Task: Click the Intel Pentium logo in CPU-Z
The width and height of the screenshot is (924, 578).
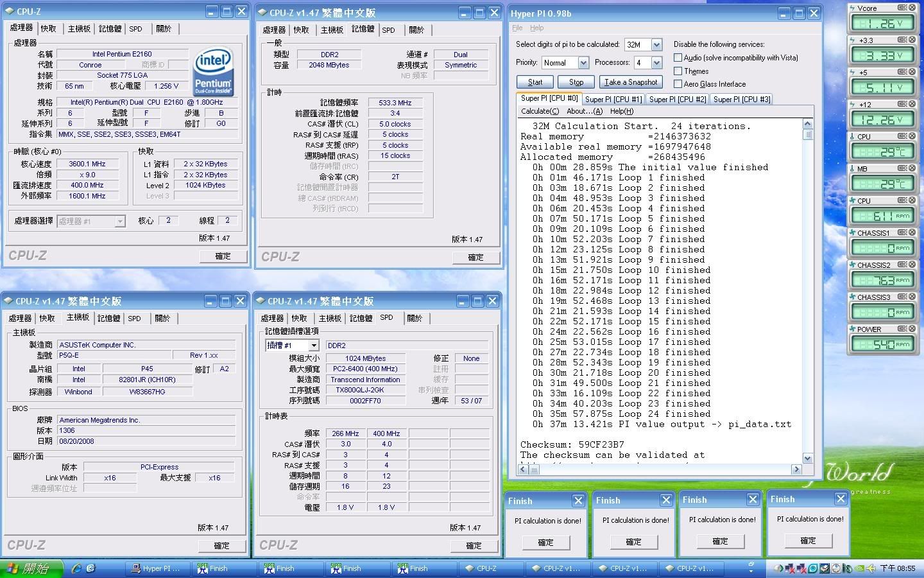Action: [213, 72]
